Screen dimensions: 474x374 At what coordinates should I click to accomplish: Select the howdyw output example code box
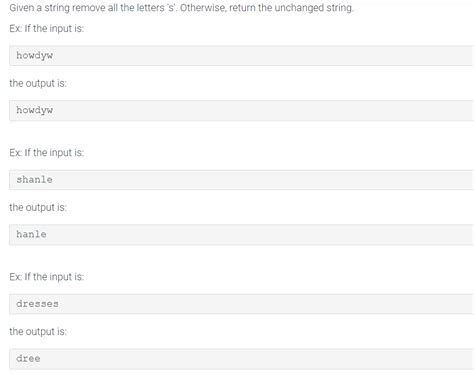(241, 110)
